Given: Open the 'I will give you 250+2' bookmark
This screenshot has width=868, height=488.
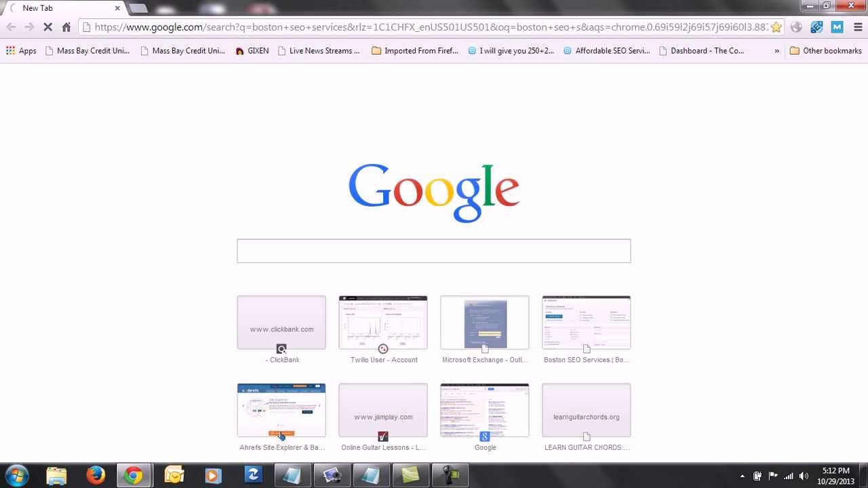Looking at the screenshot, I should [511, 51].
